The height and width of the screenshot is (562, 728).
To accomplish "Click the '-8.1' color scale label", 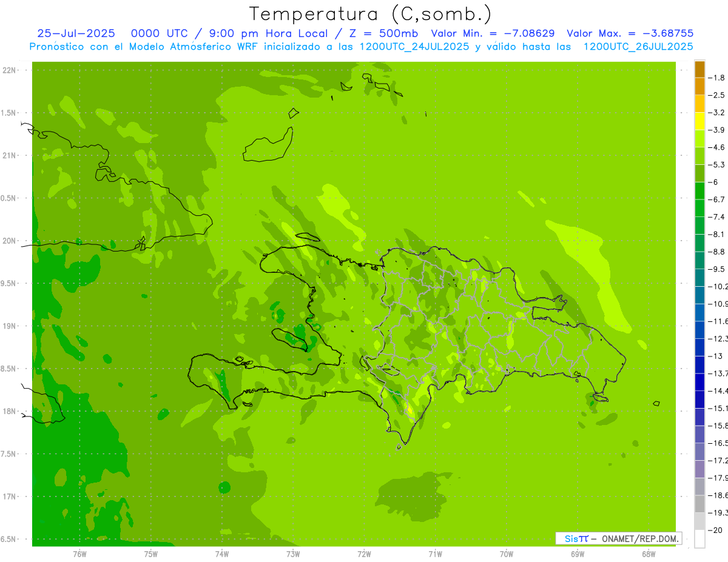I will pyautogui.click(x=716, y=234).
